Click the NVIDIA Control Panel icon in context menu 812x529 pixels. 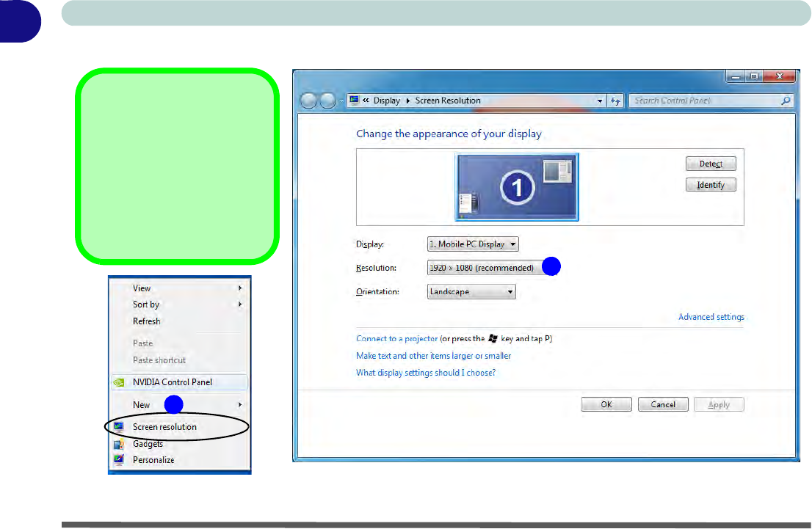tap(119, 382)
